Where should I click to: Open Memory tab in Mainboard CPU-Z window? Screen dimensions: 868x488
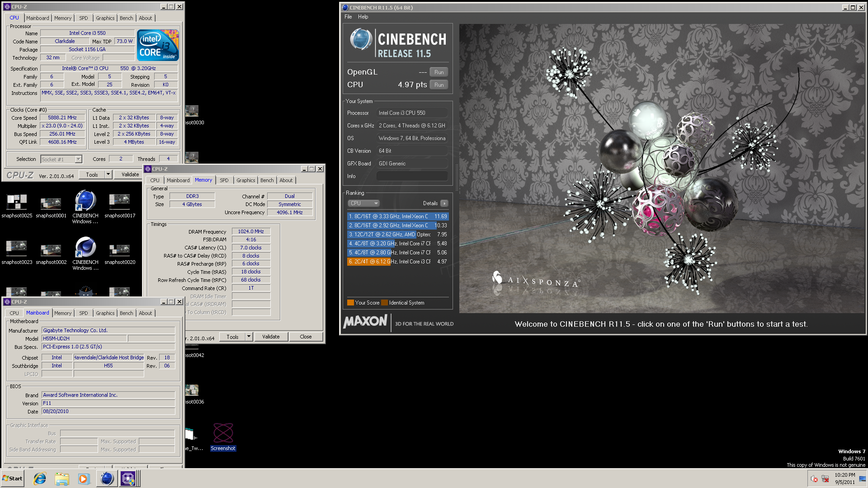[x=63, y=313]
